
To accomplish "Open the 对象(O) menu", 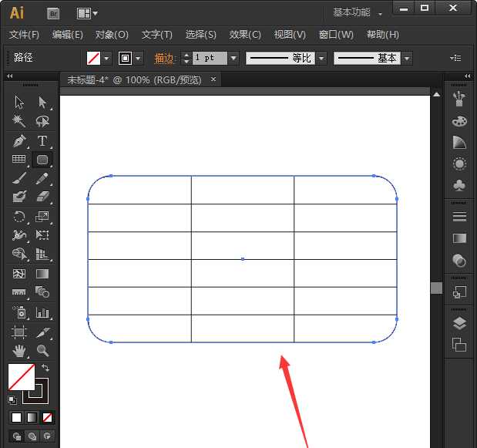I will pos(112,35).
